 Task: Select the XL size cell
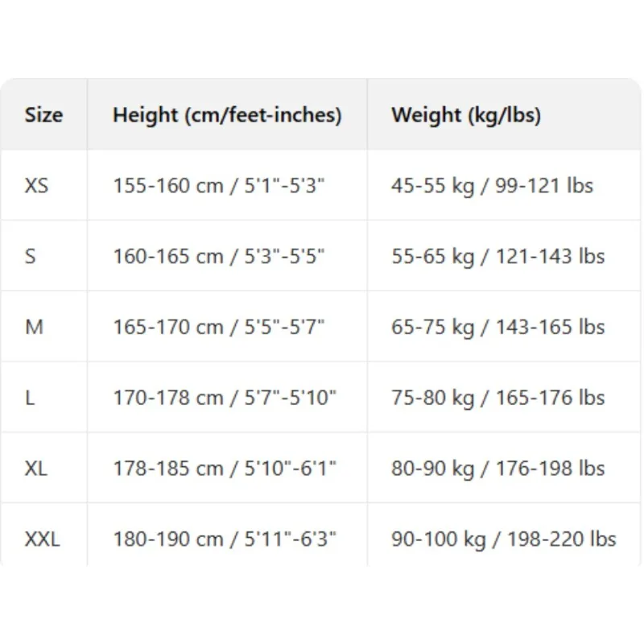pos(36,469)
